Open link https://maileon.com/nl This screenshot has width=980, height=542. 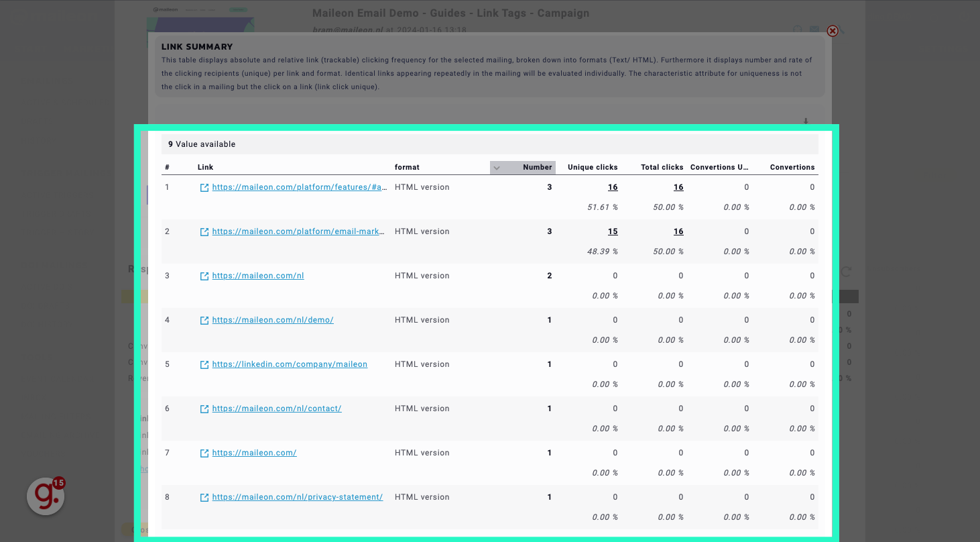tap(258, 276)
